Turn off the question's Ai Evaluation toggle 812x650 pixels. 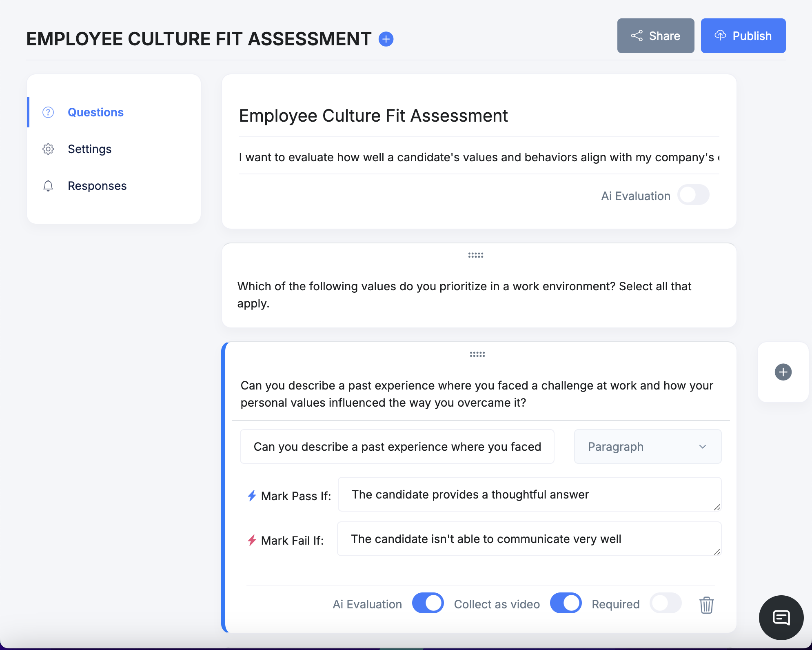[428, 603]
